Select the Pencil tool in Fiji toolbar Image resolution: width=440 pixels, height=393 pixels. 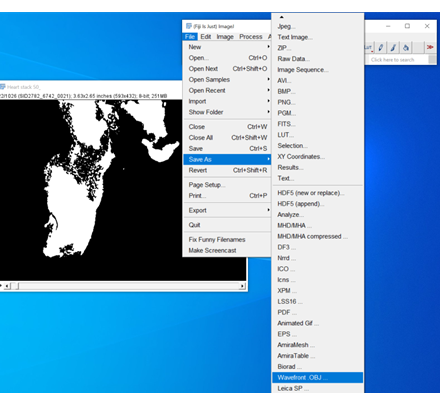coord(381,47)
